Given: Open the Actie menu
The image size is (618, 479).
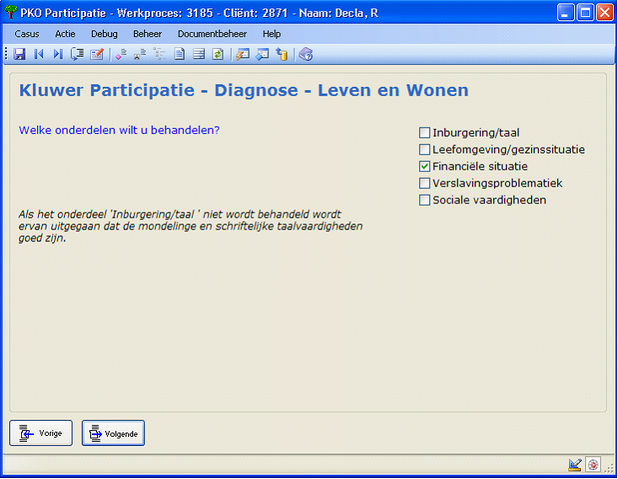Looking at the screenshot, I should 65,34.
